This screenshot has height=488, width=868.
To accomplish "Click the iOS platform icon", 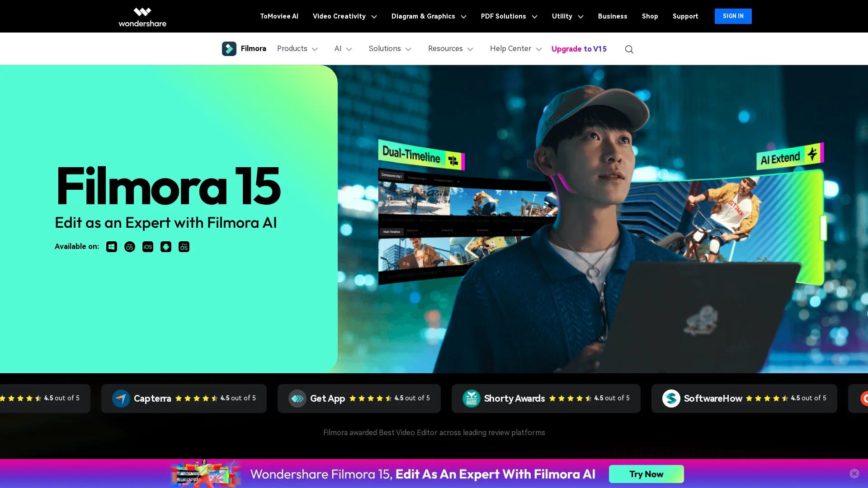I will coord(148,247).
